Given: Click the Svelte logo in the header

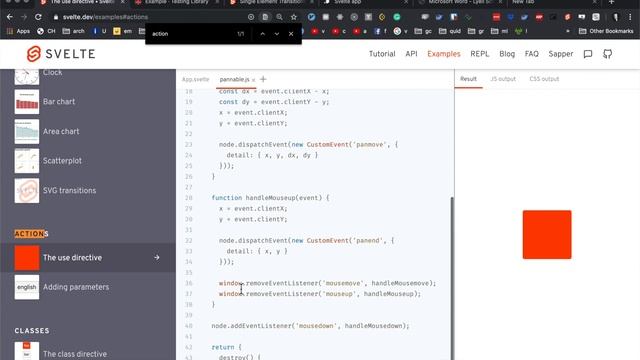Looking at the screenshot, I should pyautogui.click(x=60, y=54).
